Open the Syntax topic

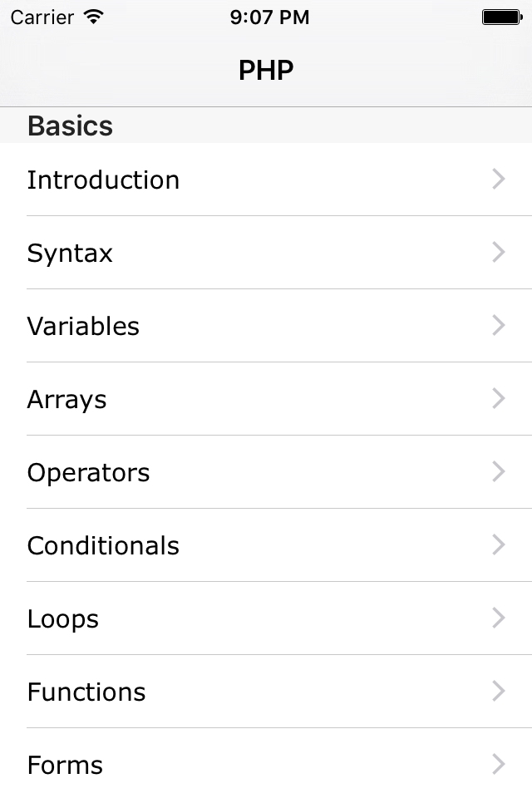[70, 253]
